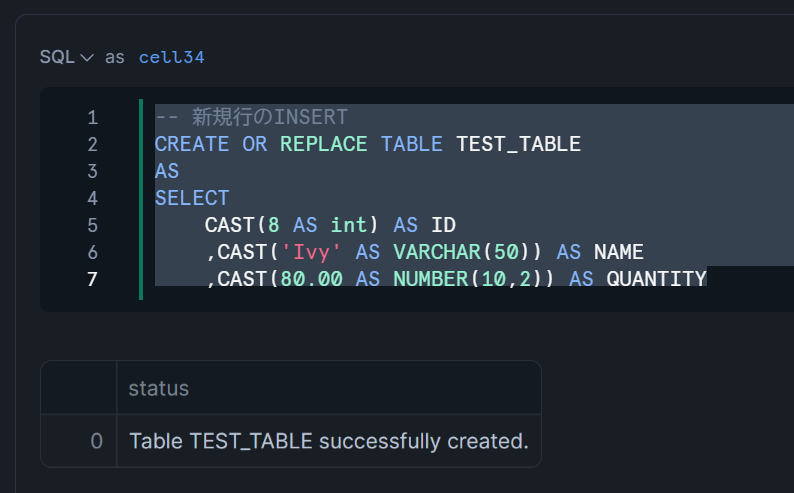This screenshot has height=493, width=794.
Task: Click the comment line with 新規行のINSERT
Action: tap(251, 117)
